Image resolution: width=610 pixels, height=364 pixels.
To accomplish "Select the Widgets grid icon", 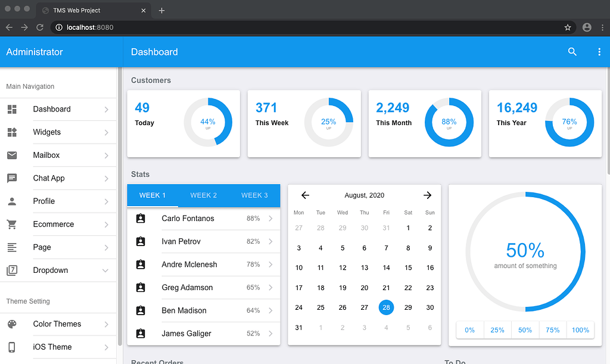I will pos(13,132).
